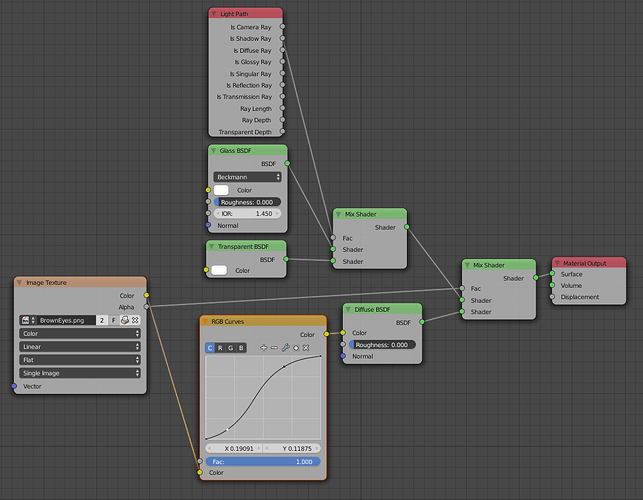
Task: Select the combined C curve channel
Action: click(210, 348)
